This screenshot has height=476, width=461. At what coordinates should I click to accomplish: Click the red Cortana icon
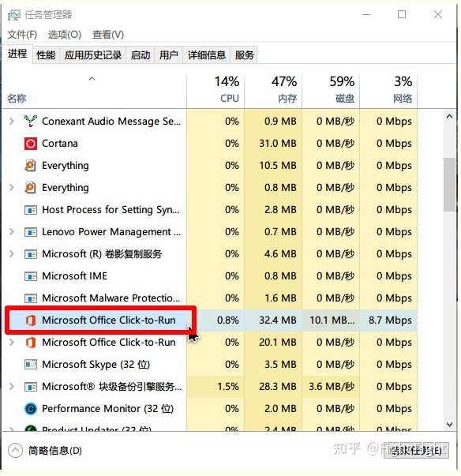pos(31,144)
